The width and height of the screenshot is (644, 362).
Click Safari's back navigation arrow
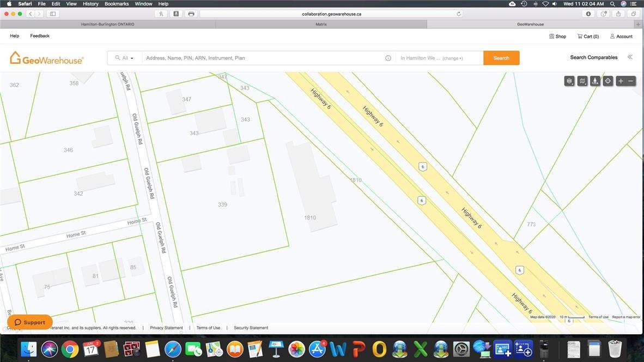[x=31, y=14]
